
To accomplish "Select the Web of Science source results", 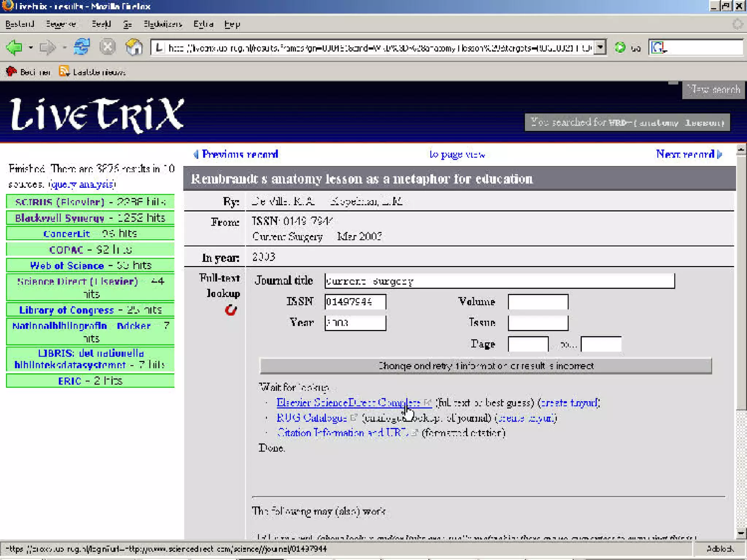I will (x=67, y=265).
